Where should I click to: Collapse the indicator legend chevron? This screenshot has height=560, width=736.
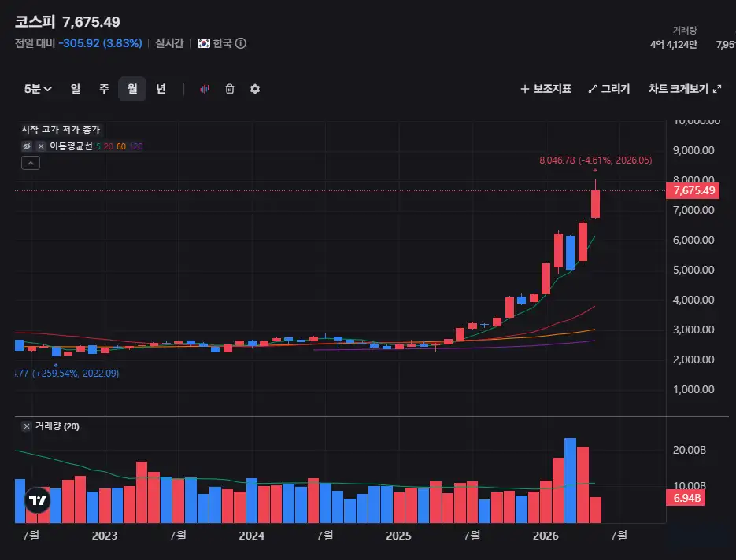pos(31,163)
